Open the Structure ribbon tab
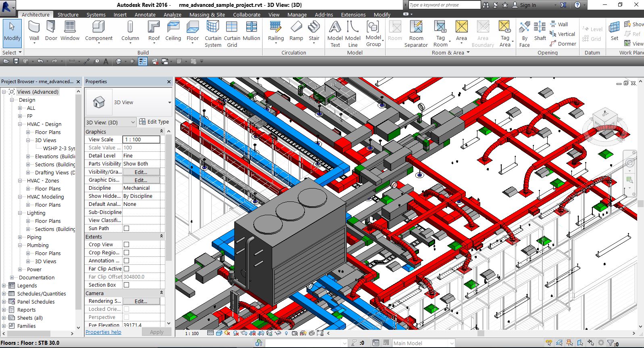Image resolution: width=644 pixels, height=348 pixels. (68, 15)
